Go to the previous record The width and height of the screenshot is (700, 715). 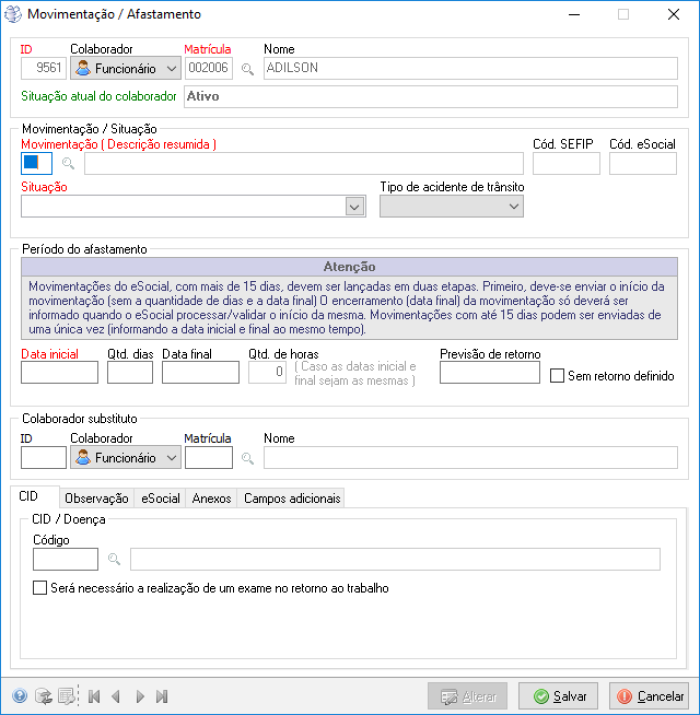click(116, 696)
